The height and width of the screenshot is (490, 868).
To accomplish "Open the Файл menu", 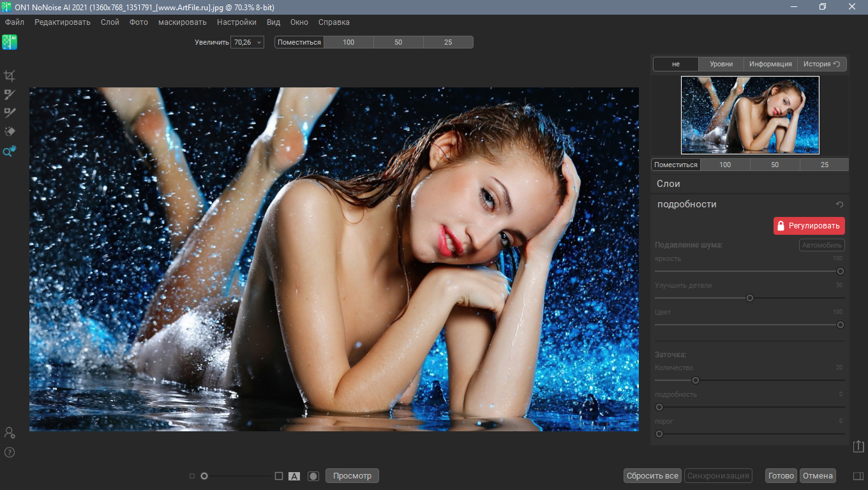I will (14, 22).
